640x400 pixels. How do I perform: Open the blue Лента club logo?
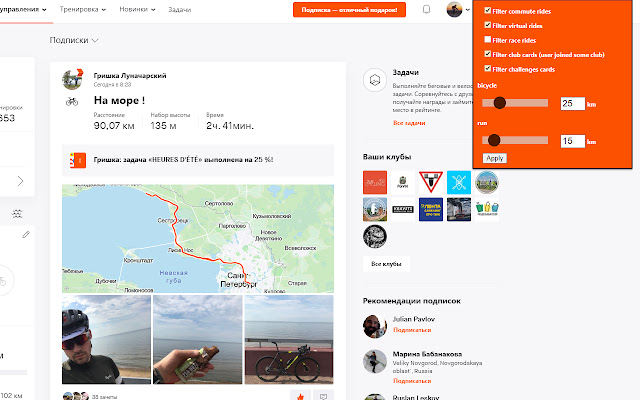(x=431, y=209)
